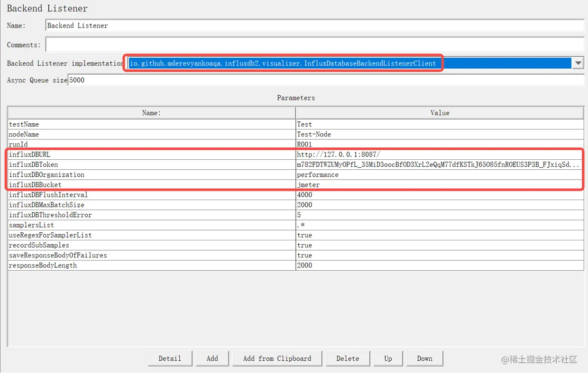Open the Backend Listener implementation dropdown arrow
Image resolution: width=588 pixels, height=375 pixels.
(x=578, y=63)
